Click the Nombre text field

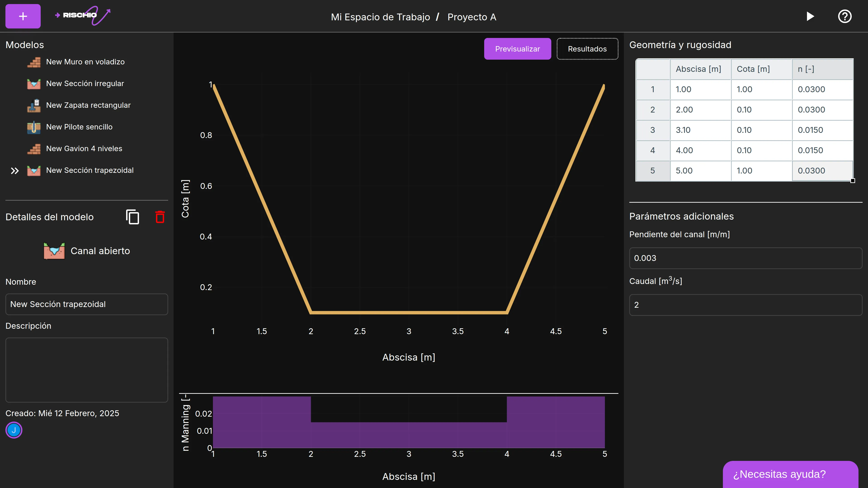click(87, 304)
